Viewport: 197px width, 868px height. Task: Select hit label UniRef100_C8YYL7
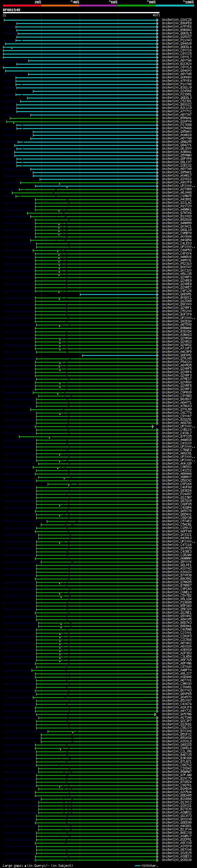click(x=177, y=57)
